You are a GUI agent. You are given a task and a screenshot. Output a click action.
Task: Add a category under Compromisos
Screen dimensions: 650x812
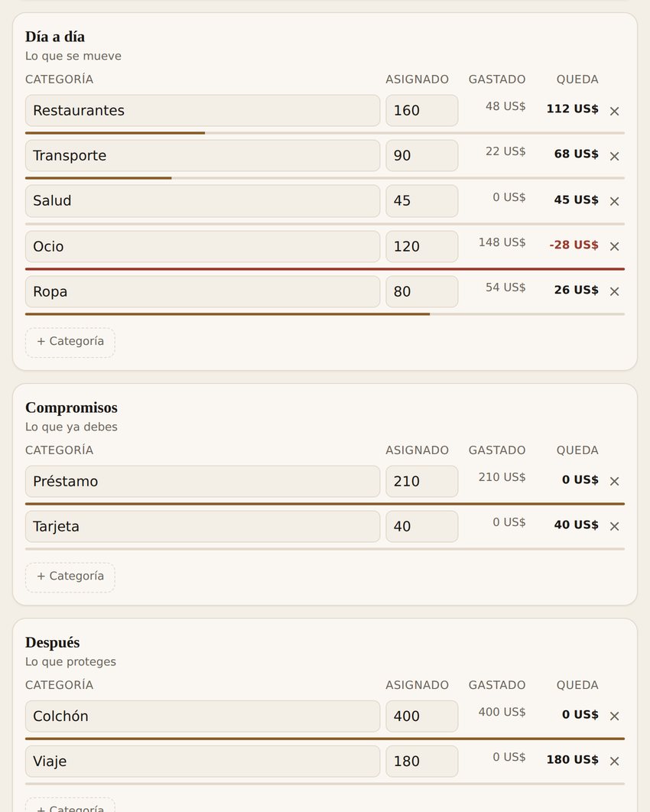[x=70, y=577]
